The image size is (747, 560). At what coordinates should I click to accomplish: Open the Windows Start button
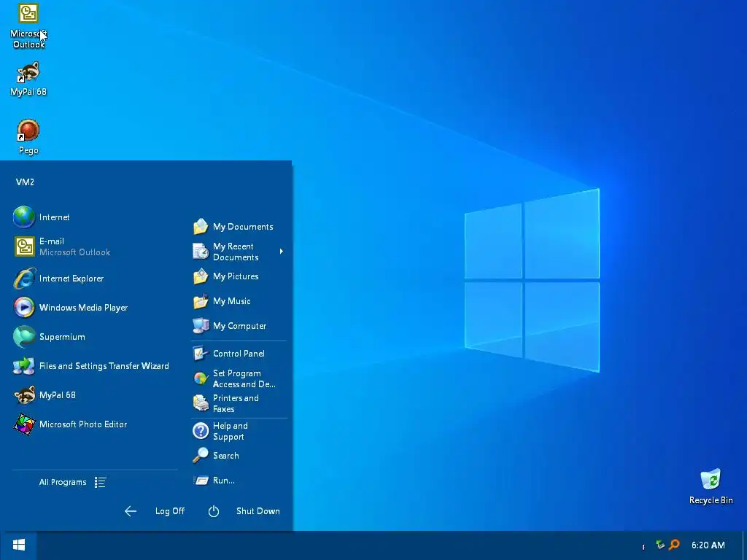[18, 545]
